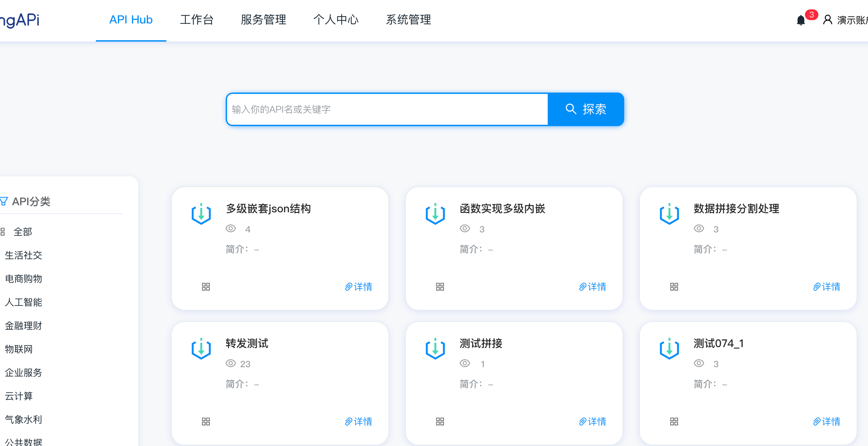Click the paperclip icon before 详情 on 数据拼接分割处理

[816, 287]
